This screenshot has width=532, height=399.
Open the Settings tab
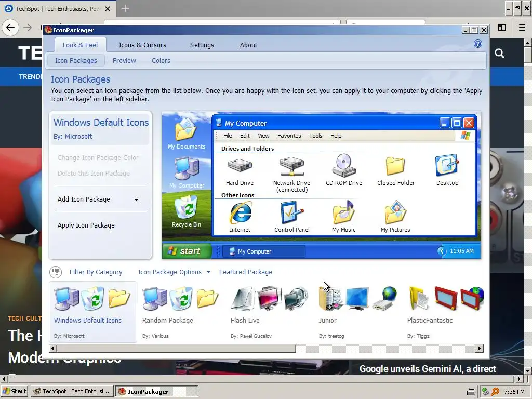pyautogui.click(x=202, y=45)
